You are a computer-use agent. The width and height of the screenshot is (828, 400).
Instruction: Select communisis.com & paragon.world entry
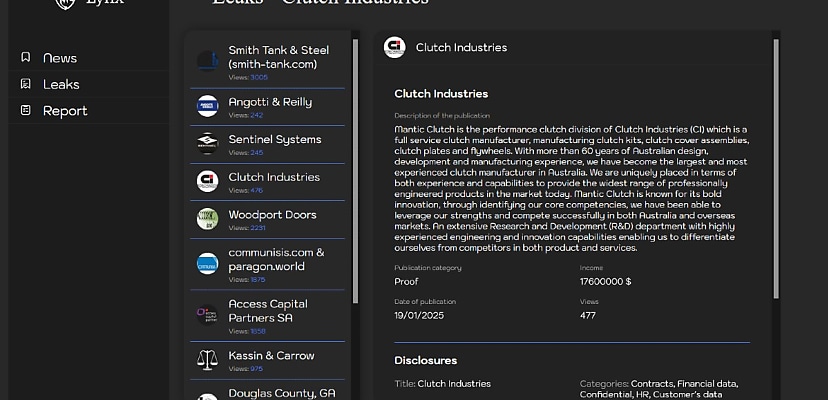click(x=267, y=264)
